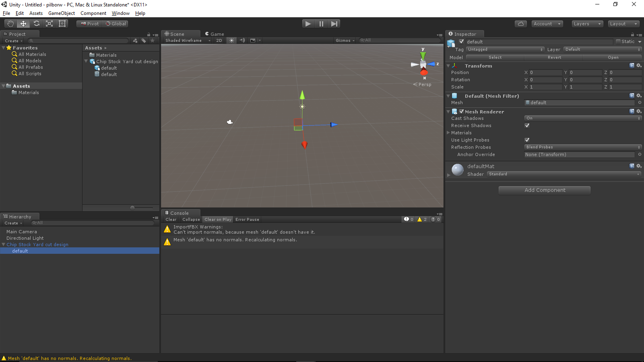This screenshot has height=362, width=644.
Task: Open the Gizmos dropdown
Action: pyautogui.click(x=345, y=40)
